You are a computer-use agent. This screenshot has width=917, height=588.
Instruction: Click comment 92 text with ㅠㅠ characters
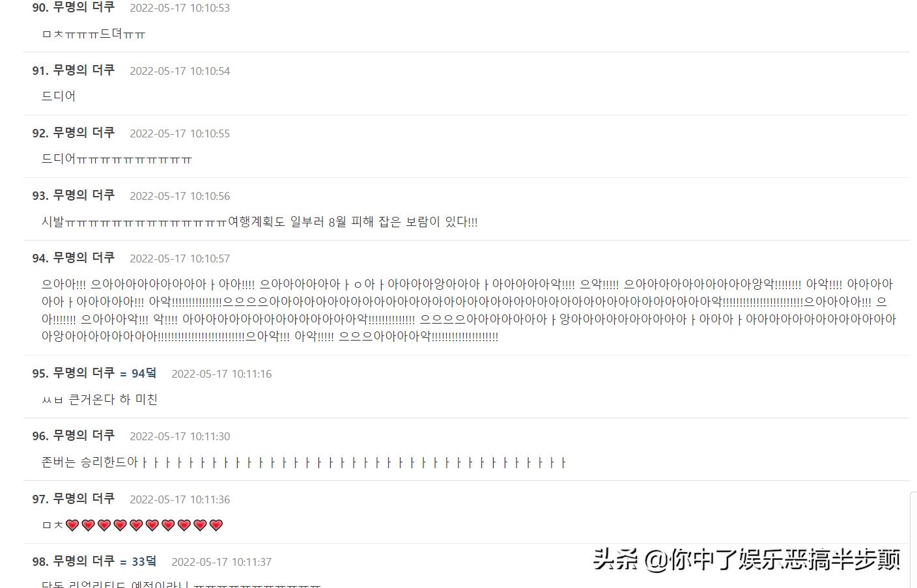(117, 159)
